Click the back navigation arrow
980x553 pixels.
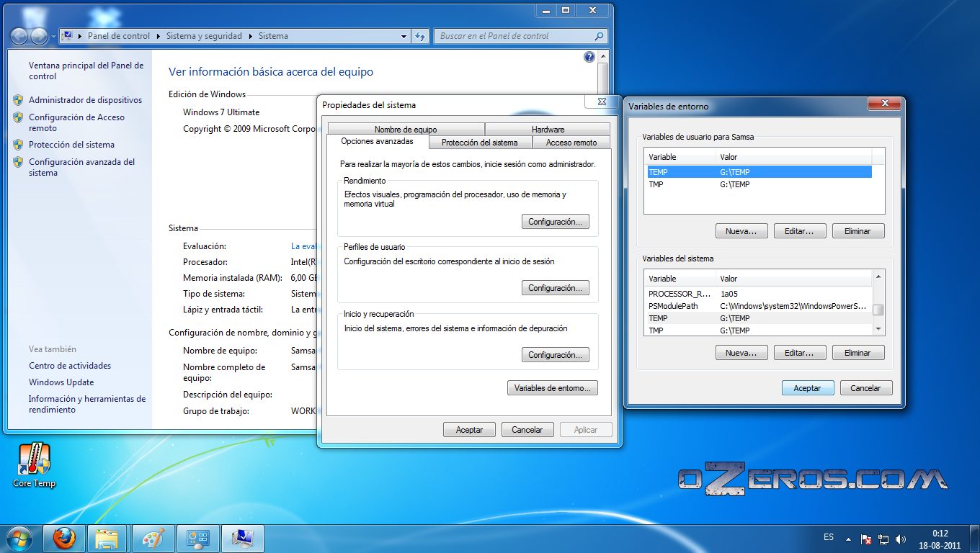[19, 36]
